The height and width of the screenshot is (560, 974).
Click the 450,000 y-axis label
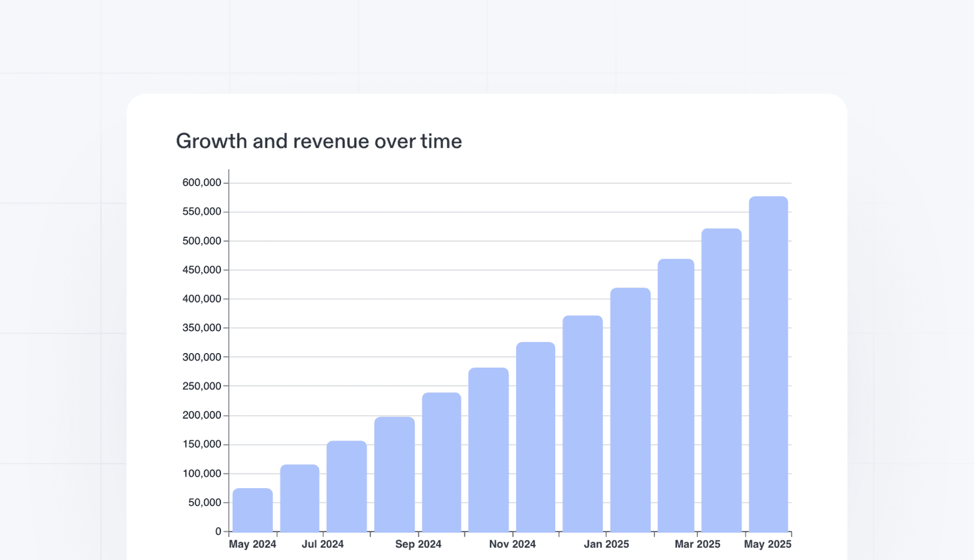tap(201, 270)
